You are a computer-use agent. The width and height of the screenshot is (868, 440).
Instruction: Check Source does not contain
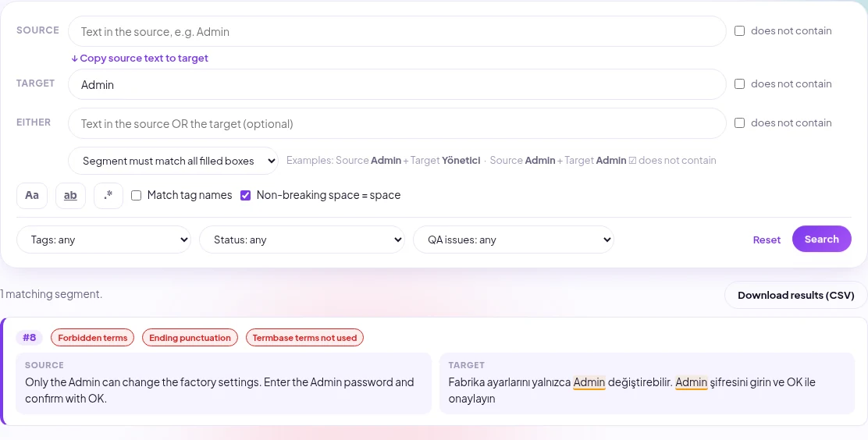pos(739,31)
